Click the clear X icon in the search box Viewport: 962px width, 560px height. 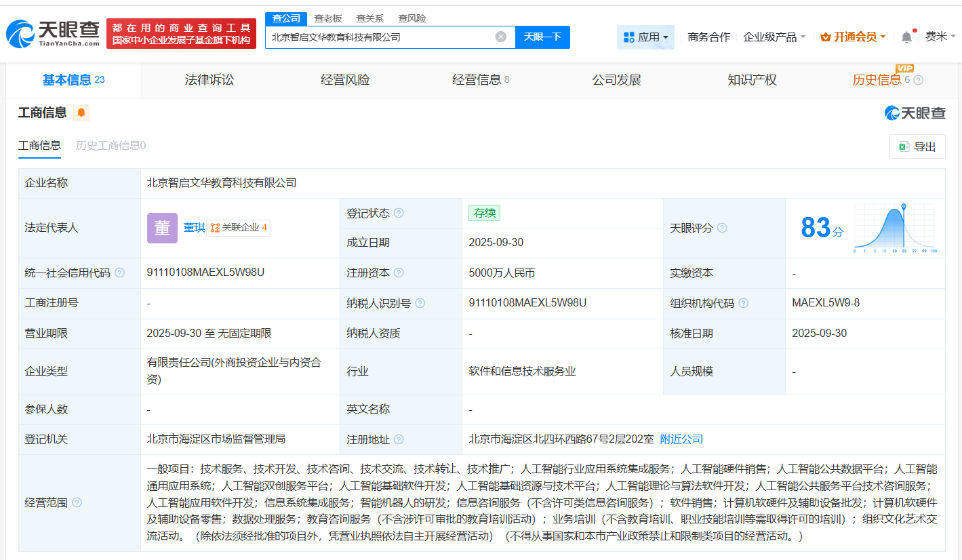tap(500, 37)
